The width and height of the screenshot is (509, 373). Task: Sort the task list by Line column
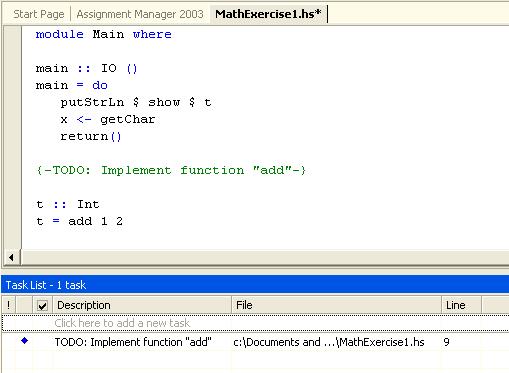pyautogui.click(x=461, y=305)
